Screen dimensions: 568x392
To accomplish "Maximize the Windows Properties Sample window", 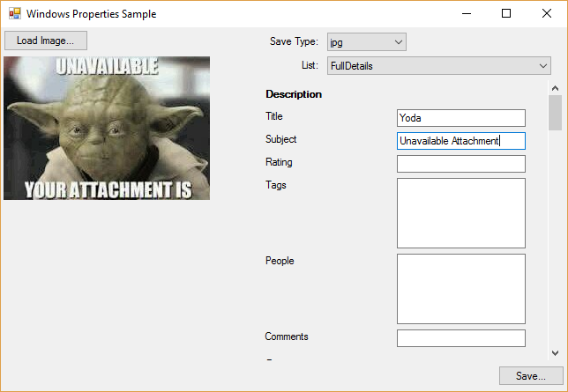I will coord(506,14).
